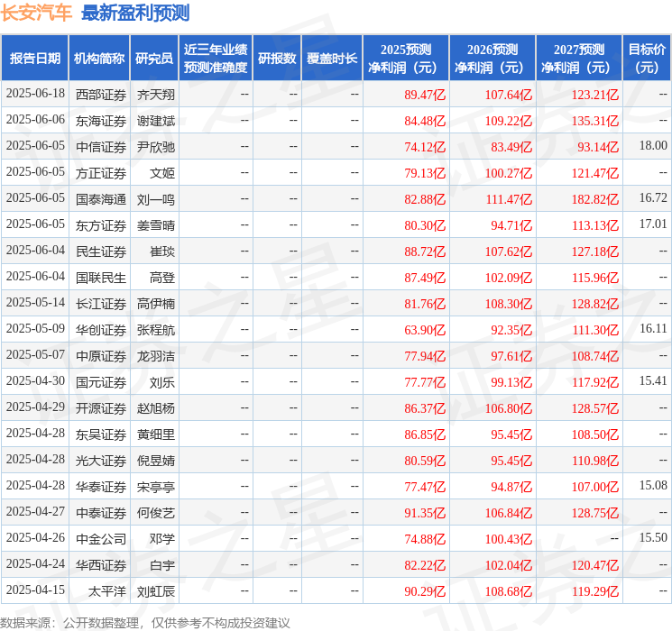Click the 国元证券 institution cell
Image resolution: width=672 pixels, height=631 pixels.
tap(101, 382)
